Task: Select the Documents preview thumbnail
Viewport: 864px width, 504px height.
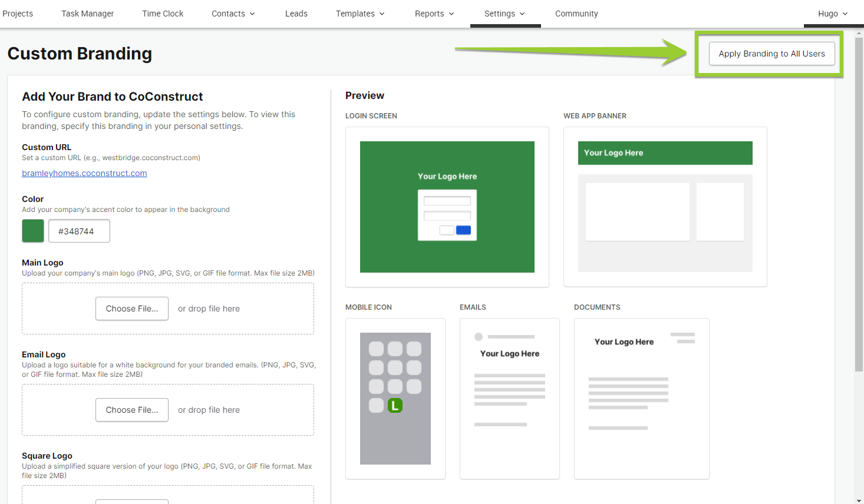Action: point(642,399)
